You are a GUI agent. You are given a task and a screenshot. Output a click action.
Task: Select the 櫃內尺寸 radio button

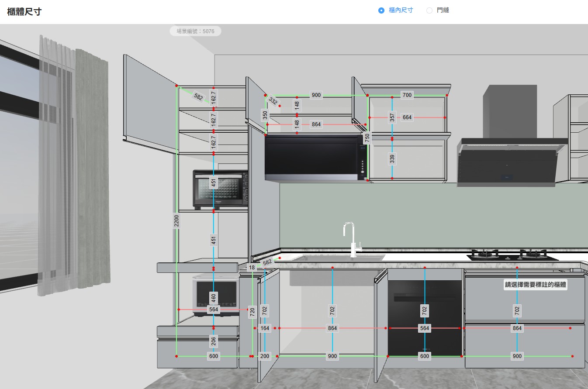(381, 10)
